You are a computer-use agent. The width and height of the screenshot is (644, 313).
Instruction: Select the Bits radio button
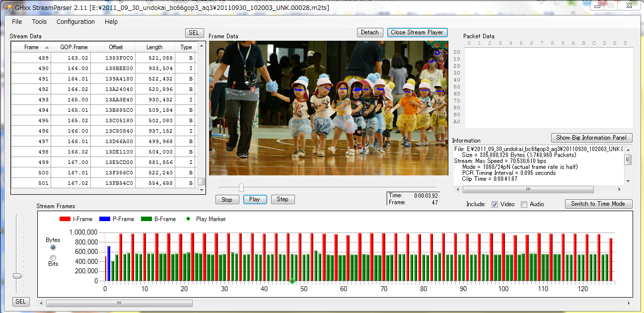pos(53,257)
